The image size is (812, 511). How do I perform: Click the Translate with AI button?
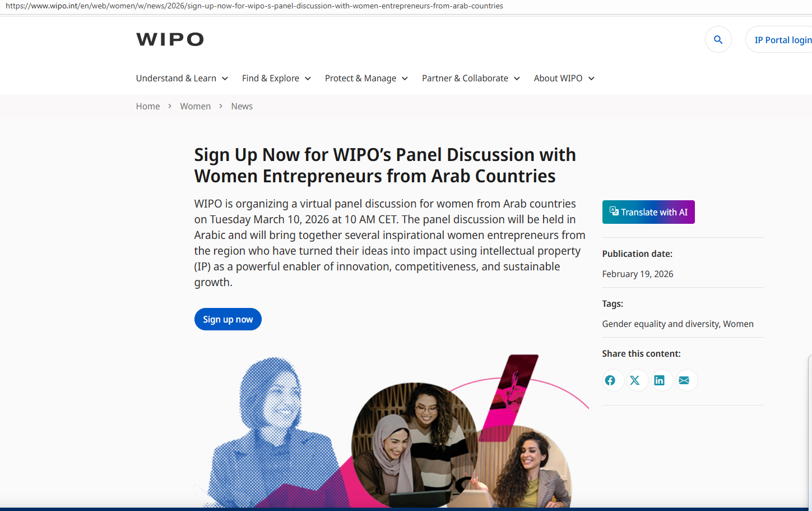648,212
